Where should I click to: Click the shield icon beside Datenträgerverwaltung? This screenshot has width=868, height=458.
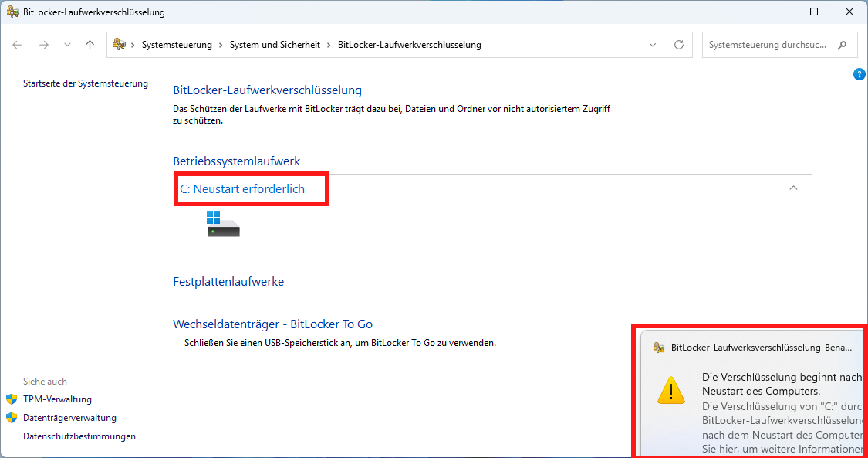12,418
